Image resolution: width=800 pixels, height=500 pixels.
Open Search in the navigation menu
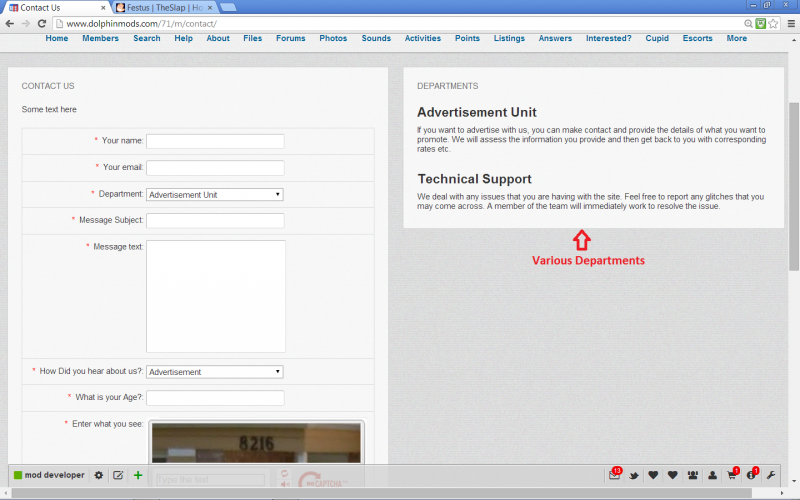147,38
